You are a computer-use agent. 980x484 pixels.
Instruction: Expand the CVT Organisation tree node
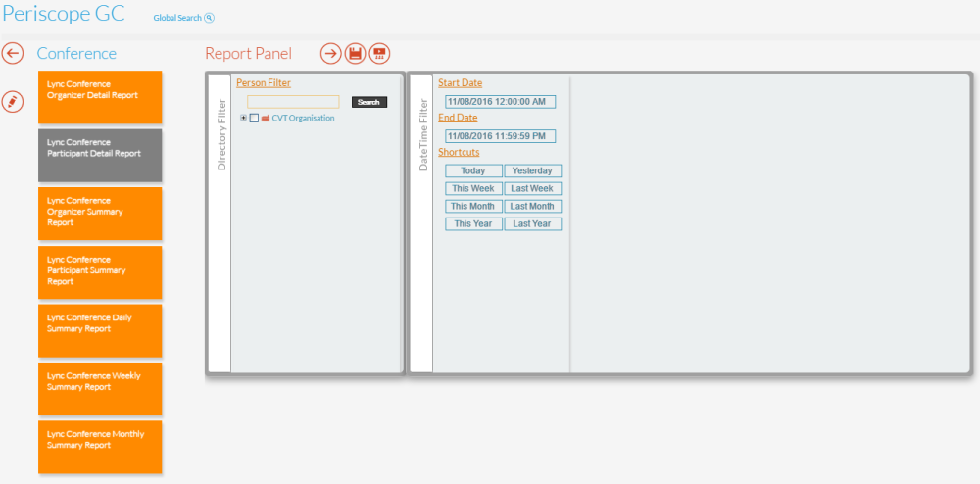tap(243, 118)
